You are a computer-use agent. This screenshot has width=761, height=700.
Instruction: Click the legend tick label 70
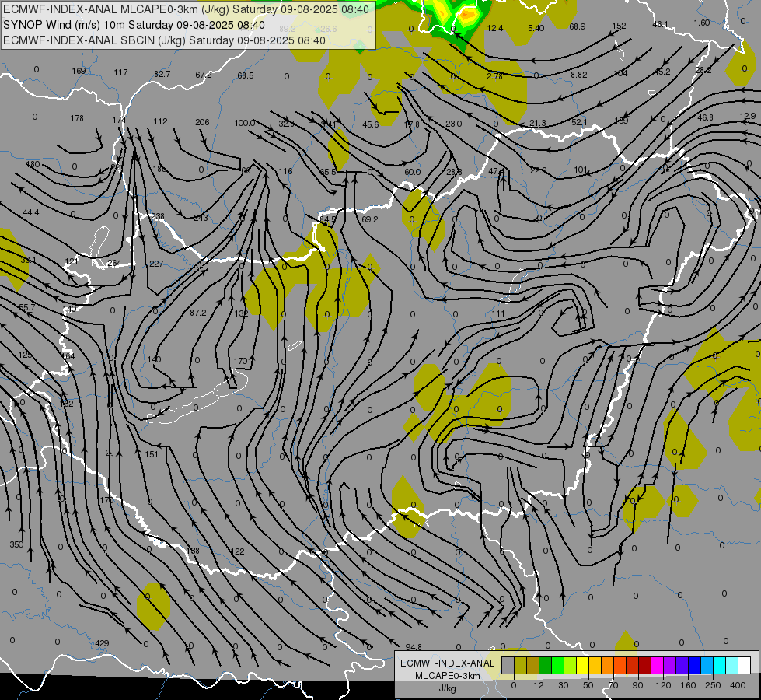pyautogui.click(x=613, y=685)
